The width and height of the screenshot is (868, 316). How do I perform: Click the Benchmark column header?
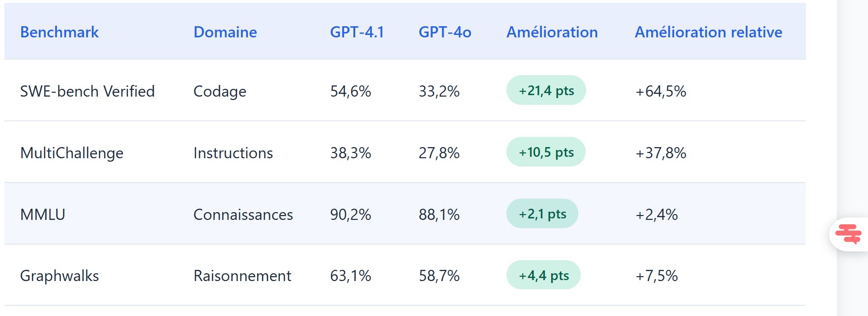click(59, 32)
